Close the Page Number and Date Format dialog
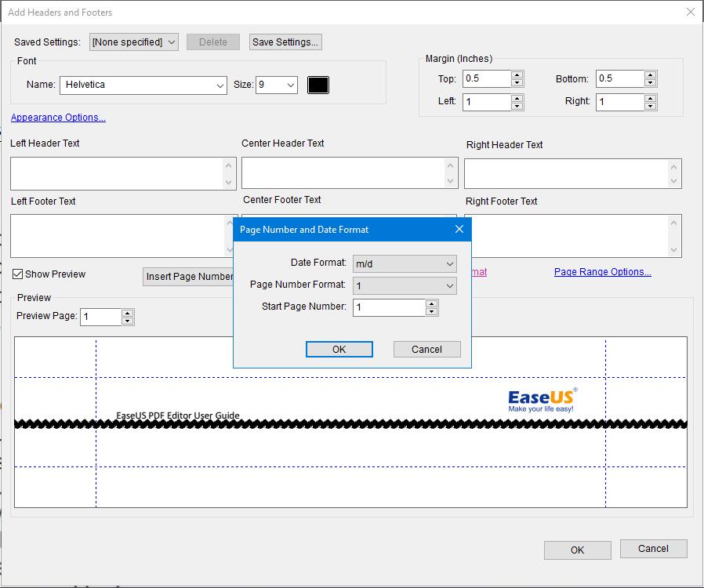This screenshot has height=588, width=704. coord(459,229)
